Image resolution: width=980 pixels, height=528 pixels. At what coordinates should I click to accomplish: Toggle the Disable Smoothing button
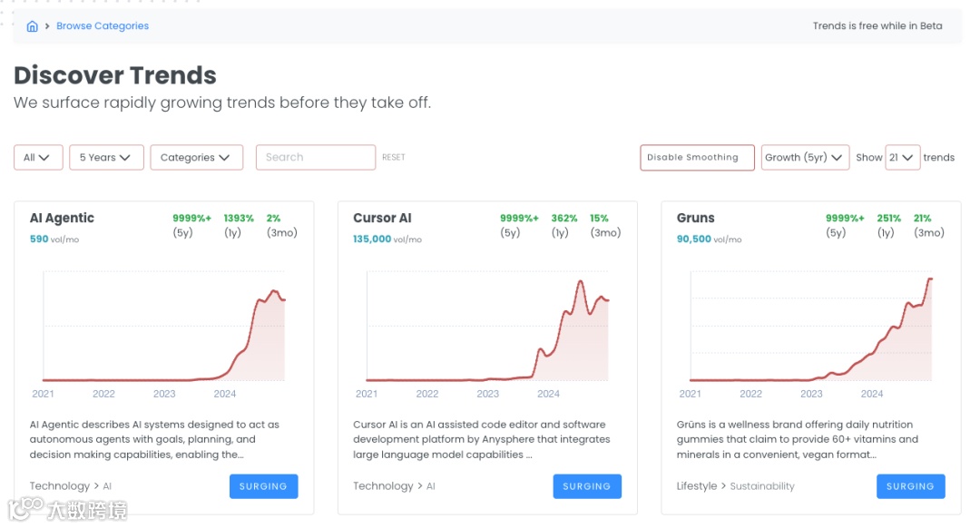[697, 158]
